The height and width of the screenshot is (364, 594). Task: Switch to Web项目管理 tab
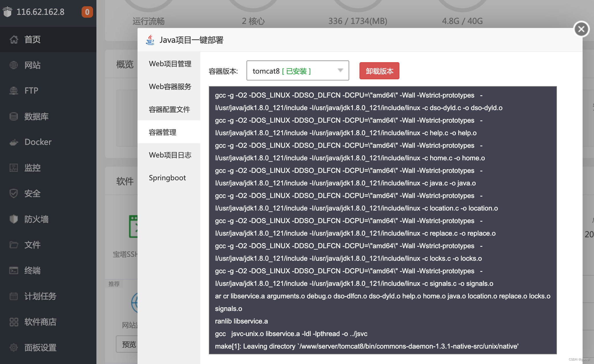(169, 63)
